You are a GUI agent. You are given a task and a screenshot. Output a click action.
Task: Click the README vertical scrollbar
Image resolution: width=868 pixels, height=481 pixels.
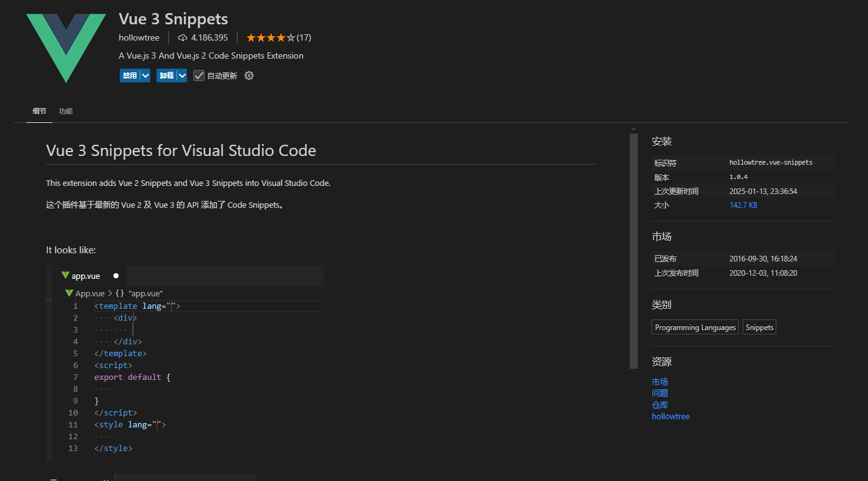tap(634, 250)
